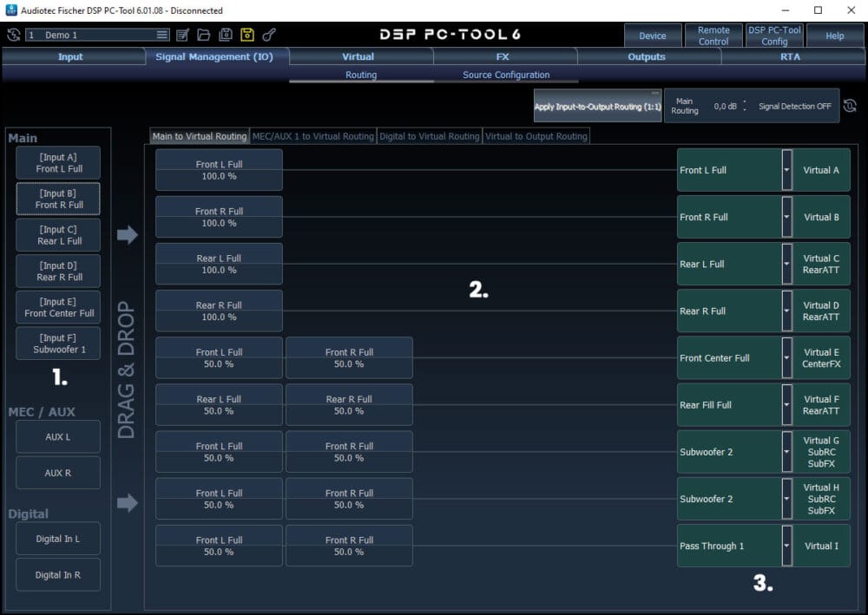Image resolution: width=868 pixels, height=615 pixels.
Task: Select the [Input C] Rear L Full source
Action: [58, 235]
